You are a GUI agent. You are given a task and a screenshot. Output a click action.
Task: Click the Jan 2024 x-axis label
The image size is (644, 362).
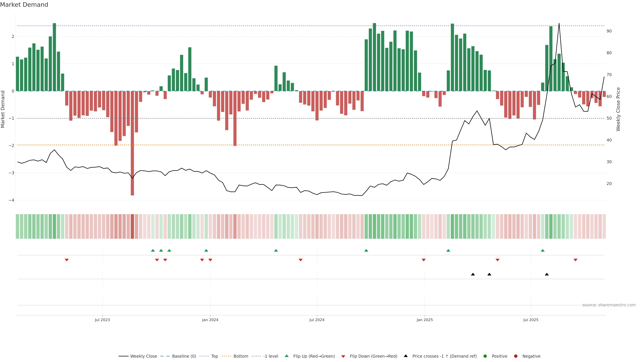210,320
